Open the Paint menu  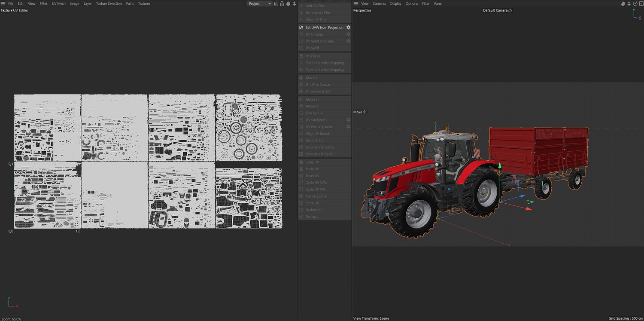coord(130,3)
